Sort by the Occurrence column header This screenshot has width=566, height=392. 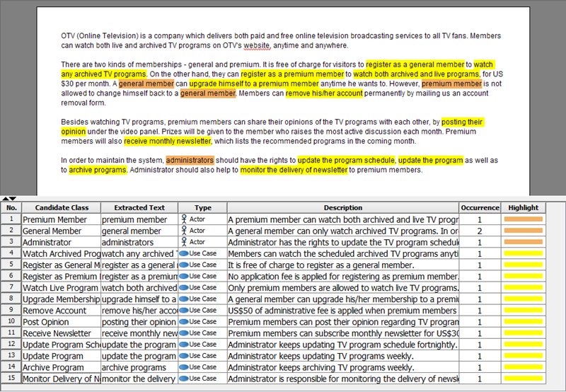480,207
